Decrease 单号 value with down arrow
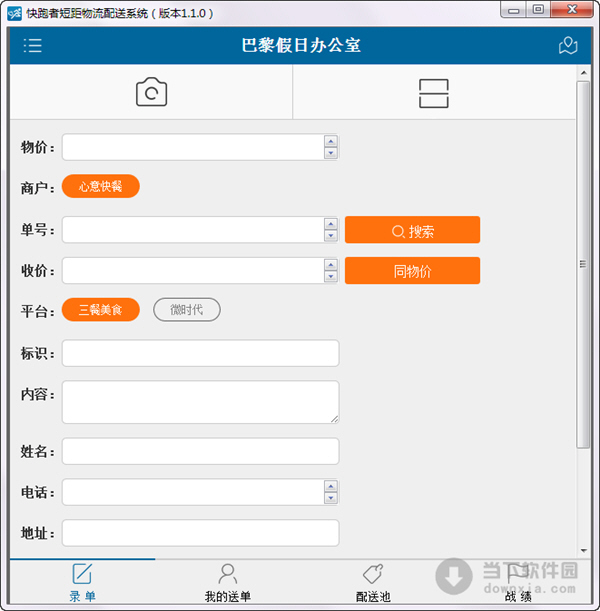 click(x=331, y=236)
